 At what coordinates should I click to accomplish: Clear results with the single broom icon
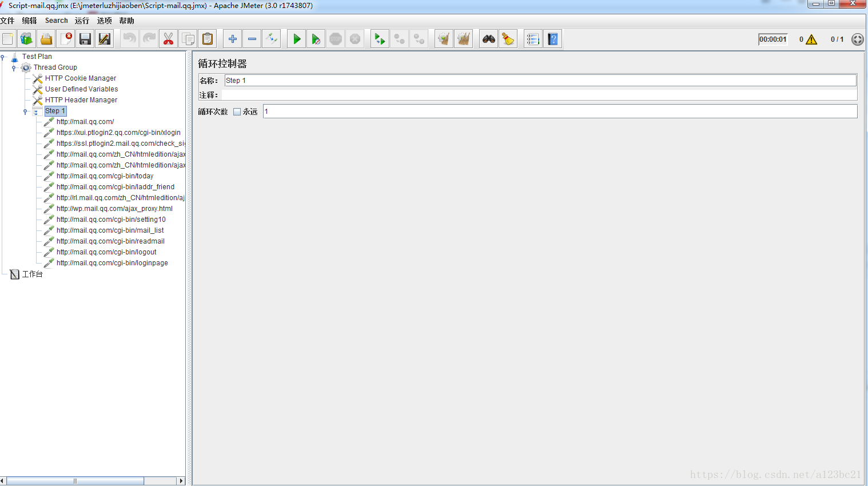444,39
